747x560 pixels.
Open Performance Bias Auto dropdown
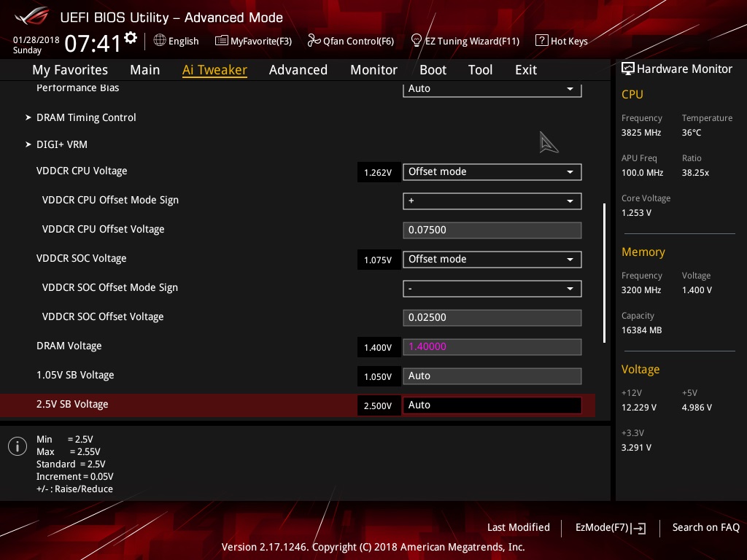[492, 89]
